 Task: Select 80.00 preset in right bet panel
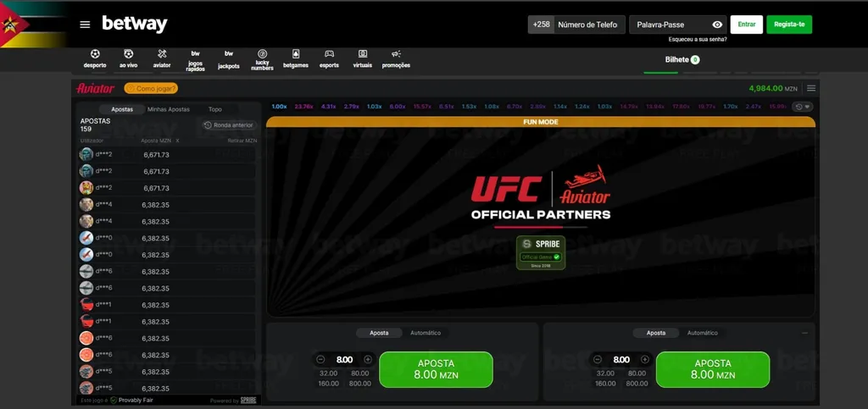637,373
